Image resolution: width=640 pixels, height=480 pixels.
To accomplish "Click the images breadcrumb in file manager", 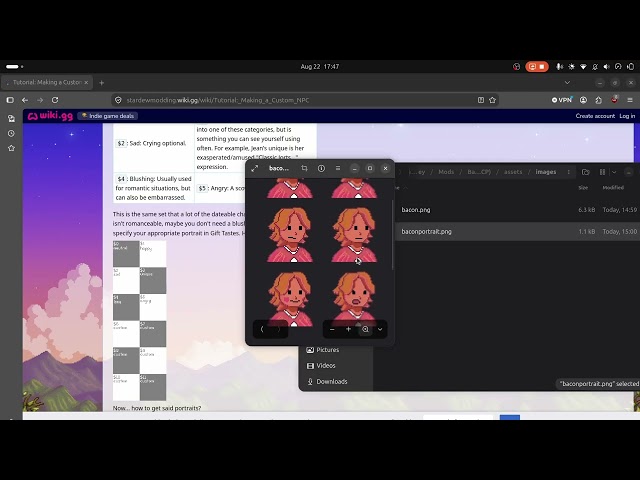I will pos(546,172).
